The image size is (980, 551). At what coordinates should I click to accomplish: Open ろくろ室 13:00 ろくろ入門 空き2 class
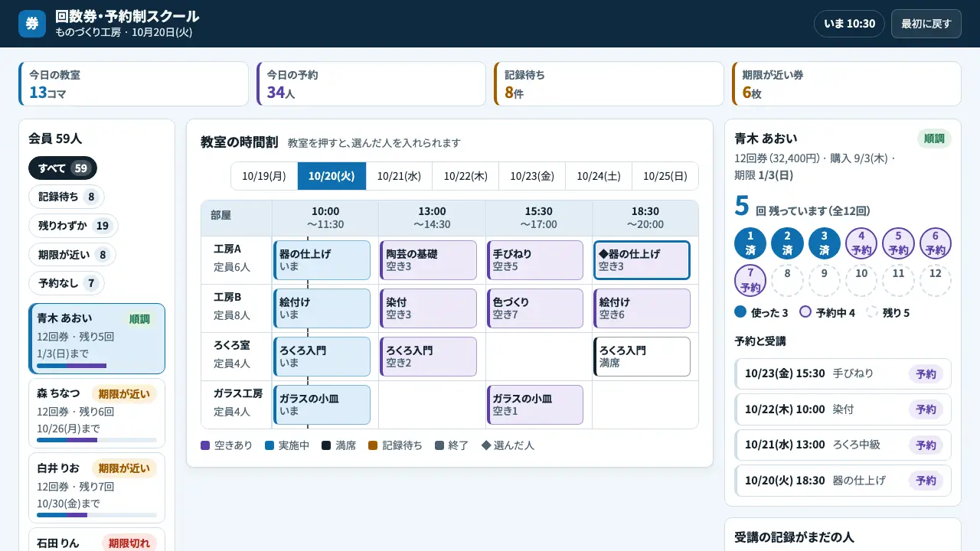pos(429,357)
